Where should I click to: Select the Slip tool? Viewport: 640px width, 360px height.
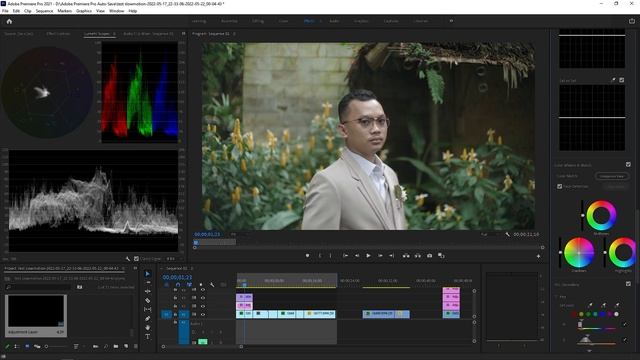[147, 309]
